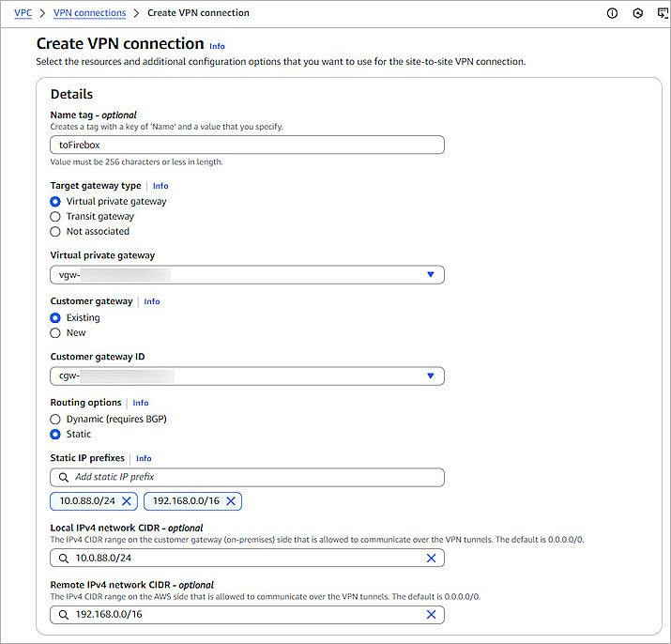Viewport: 671px width, 644px height.
Task: Click the Name tag input field
Action: pyautogui.click(x=247, y=145)
